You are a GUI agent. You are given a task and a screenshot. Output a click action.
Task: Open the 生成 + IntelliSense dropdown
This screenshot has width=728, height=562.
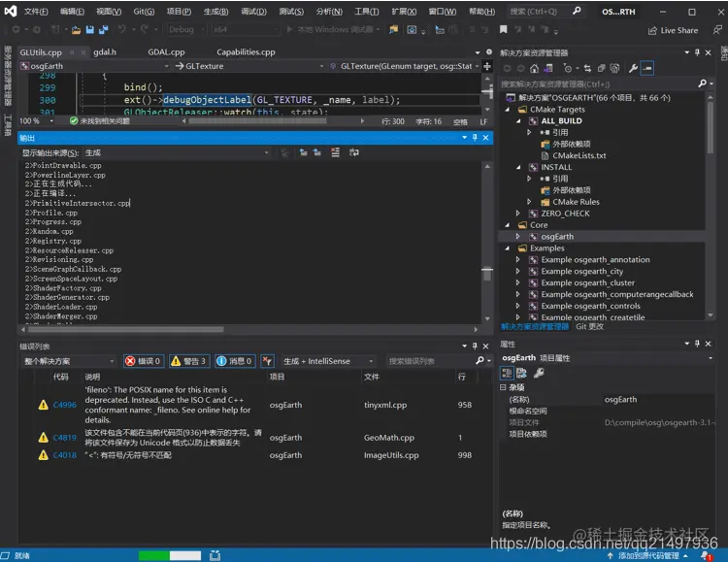coord(327,361)
